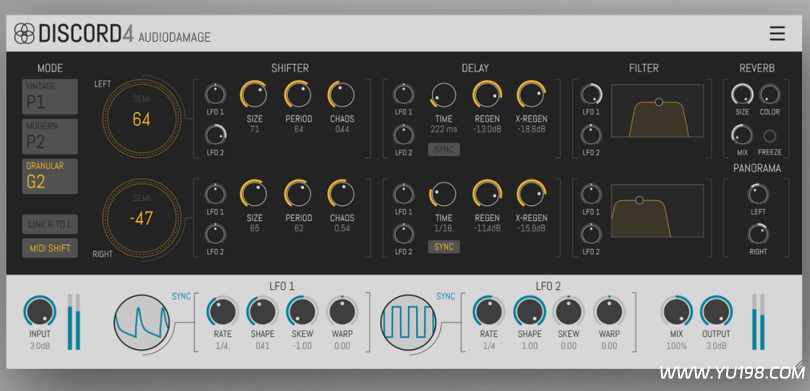Select Granular G2 mode

click(50, 176)
